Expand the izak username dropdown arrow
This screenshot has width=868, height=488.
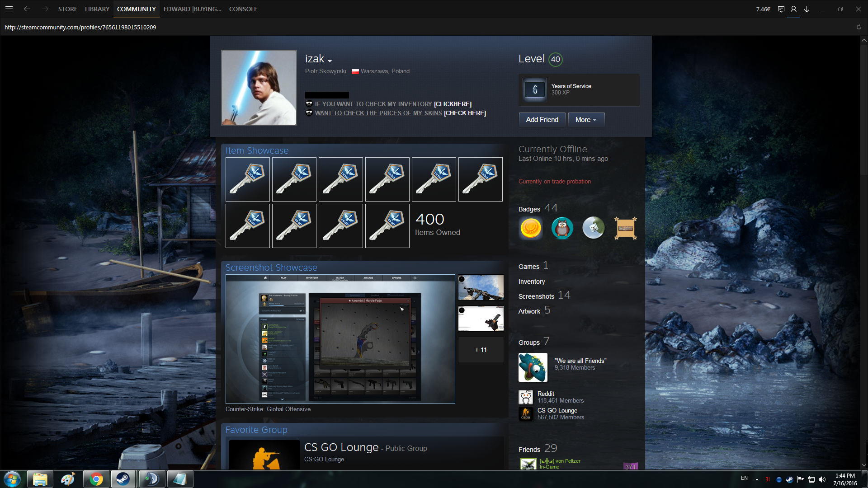tap(330, 61)
